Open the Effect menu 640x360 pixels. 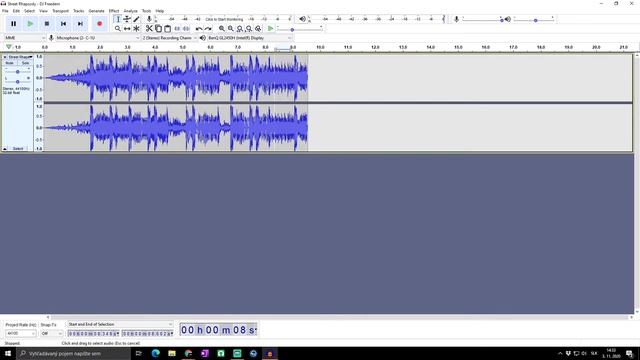[x=114, y=11]
